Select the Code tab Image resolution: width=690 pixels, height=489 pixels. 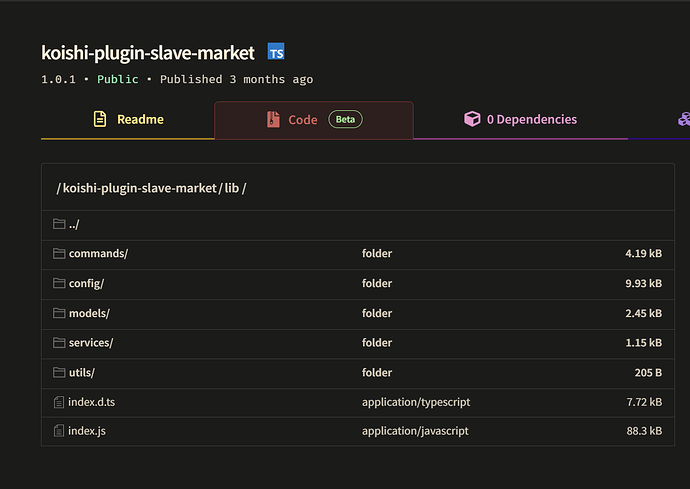coord(302,120)
